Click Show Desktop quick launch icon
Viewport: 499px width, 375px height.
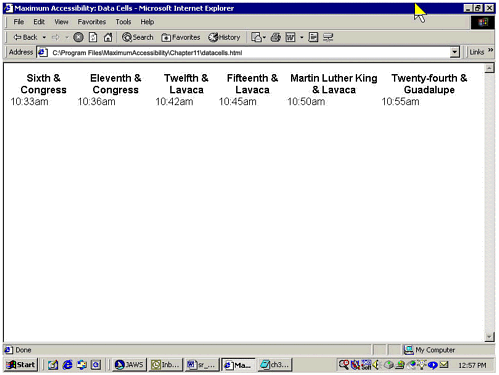coord(53,365)
